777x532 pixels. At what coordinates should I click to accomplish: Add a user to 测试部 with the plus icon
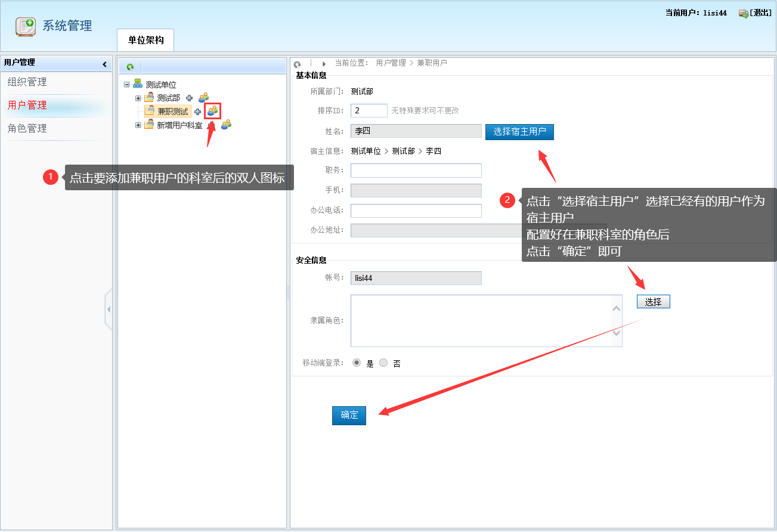point(189,98)
